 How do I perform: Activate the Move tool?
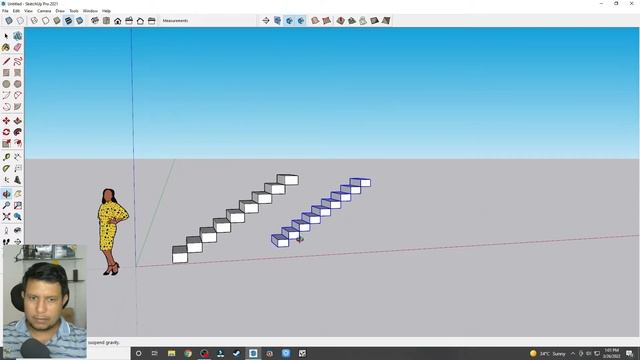6,121
